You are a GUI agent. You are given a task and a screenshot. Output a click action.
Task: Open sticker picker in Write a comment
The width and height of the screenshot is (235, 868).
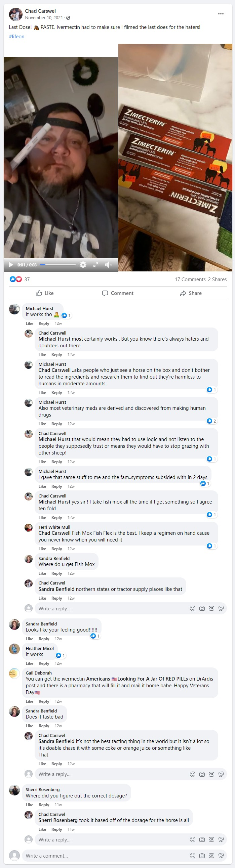coord(221,855)
